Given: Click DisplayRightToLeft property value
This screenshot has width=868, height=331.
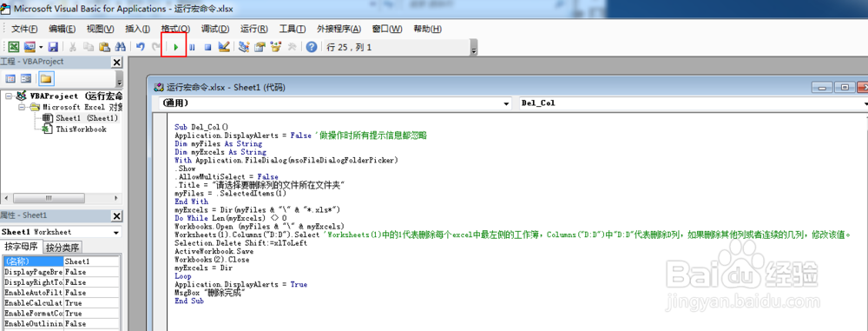Looking at the screenshot, I should point(91,281).
